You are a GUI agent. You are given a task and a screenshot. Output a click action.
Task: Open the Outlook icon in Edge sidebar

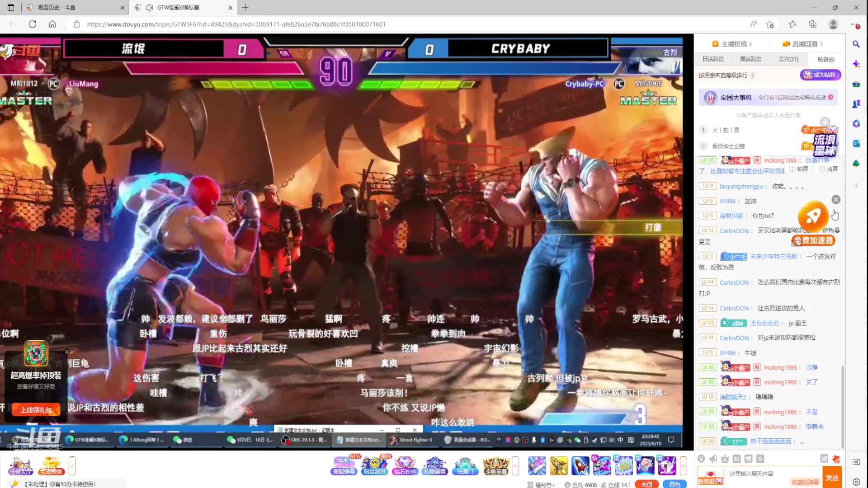tap(856, 144)
